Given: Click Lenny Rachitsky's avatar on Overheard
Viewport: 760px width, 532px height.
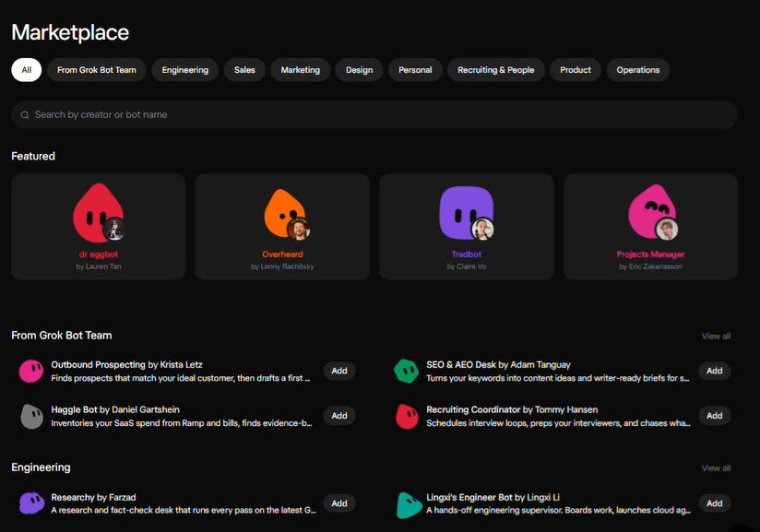Looking at the screenshot, I should click(299, 230).
